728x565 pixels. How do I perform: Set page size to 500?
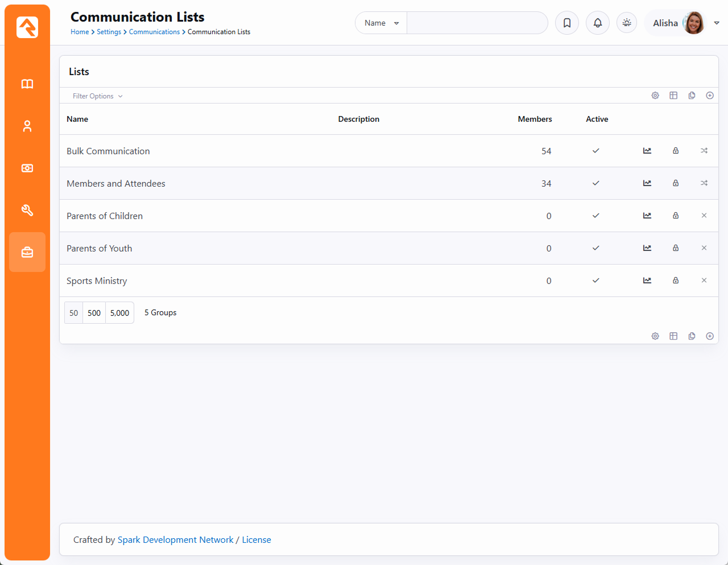click(94, 313)
